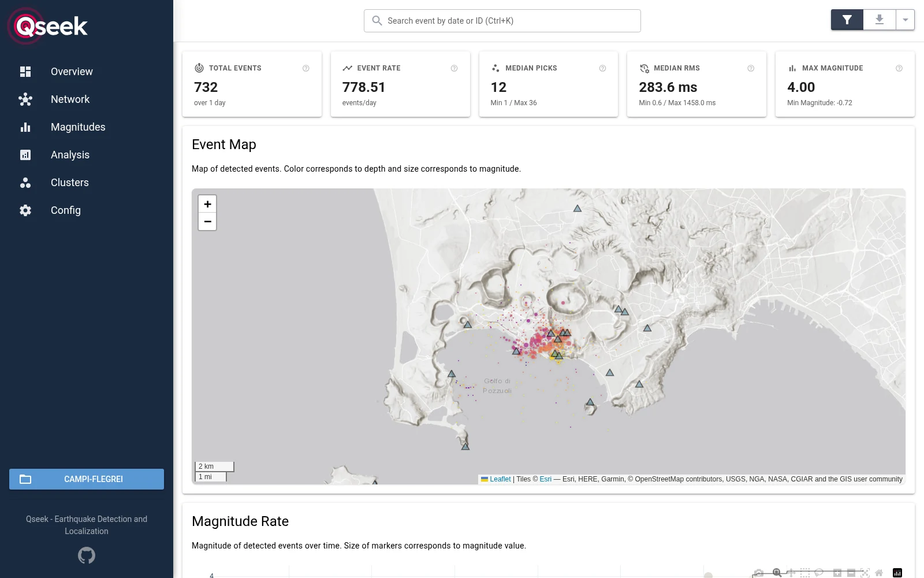The height and width of the screenshot is (578, 924).
Task: Show help for Median Picks card
Action: (x=603, y=68)
